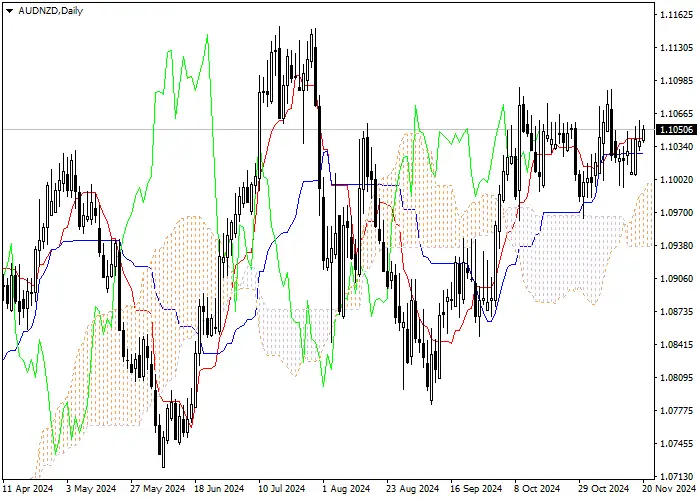Click the 1.10665 price axis label
700x500 pixels.
pos(676,114)
